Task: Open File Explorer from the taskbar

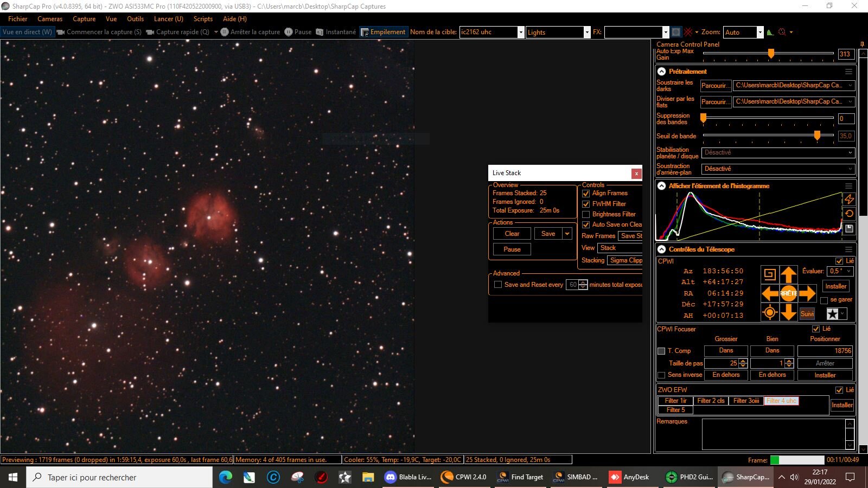Action: [x=368, y=477]
